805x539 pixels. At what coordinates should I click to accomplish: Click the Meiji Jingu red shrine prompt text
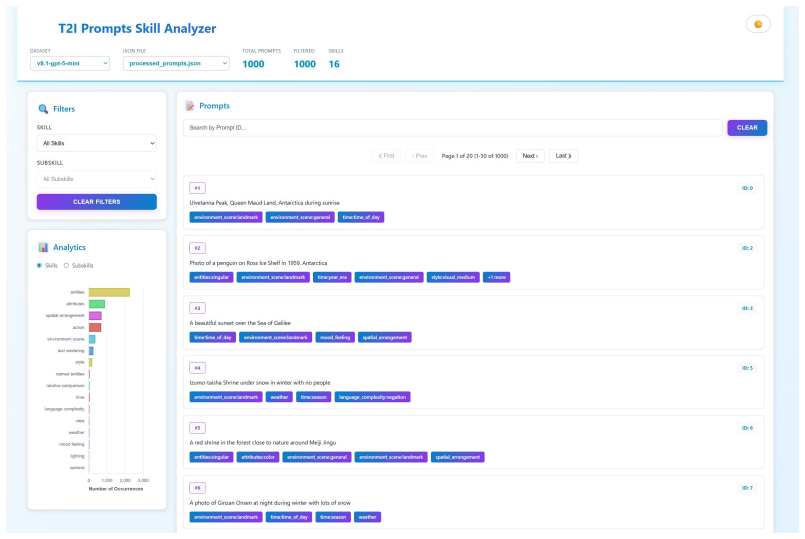[263, 442]
